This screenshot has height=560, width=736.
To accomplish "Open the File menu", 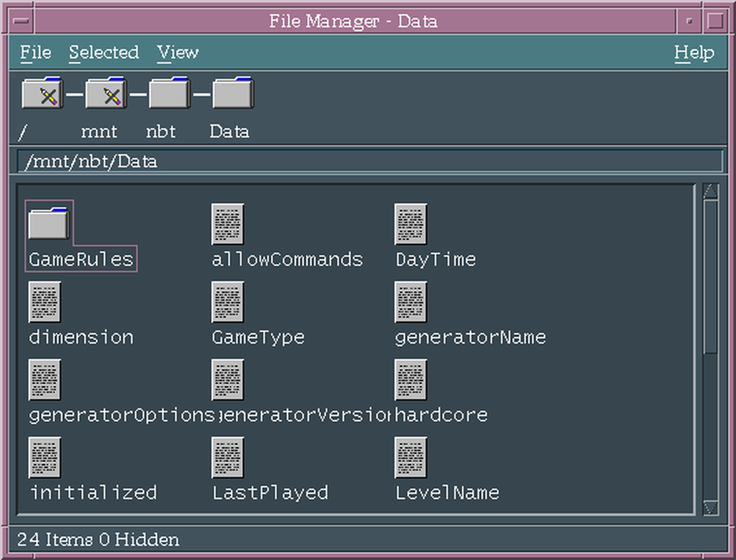I will pyautogui.click(x=36, y=52).
